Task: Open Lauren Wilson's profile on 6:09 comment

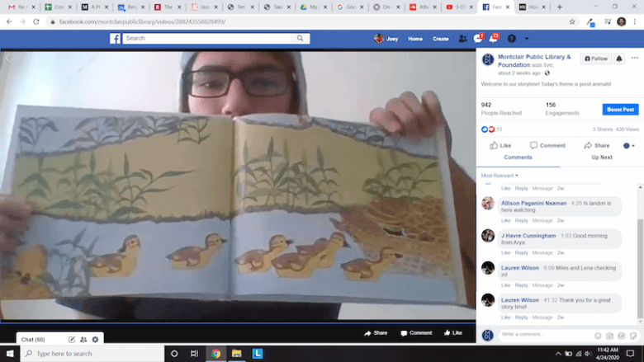Action: [x=519, y=268]
